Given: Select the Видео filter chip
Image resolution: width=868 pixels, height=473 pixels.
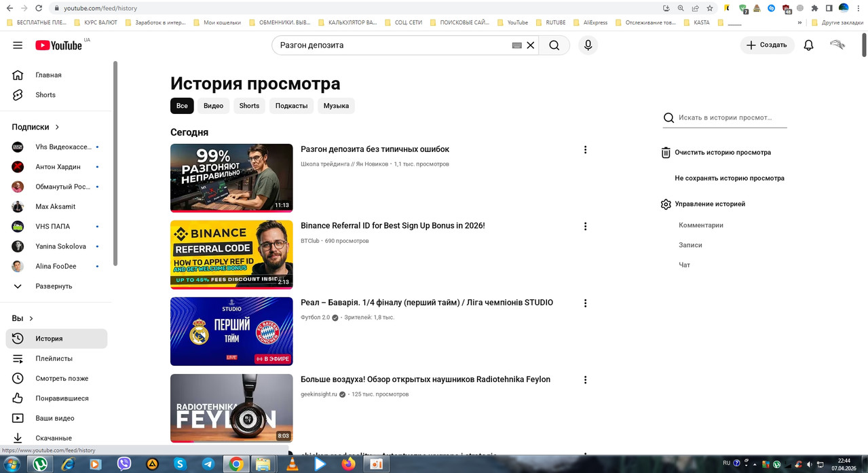Looking at the screenshot, I should [213, 106].
